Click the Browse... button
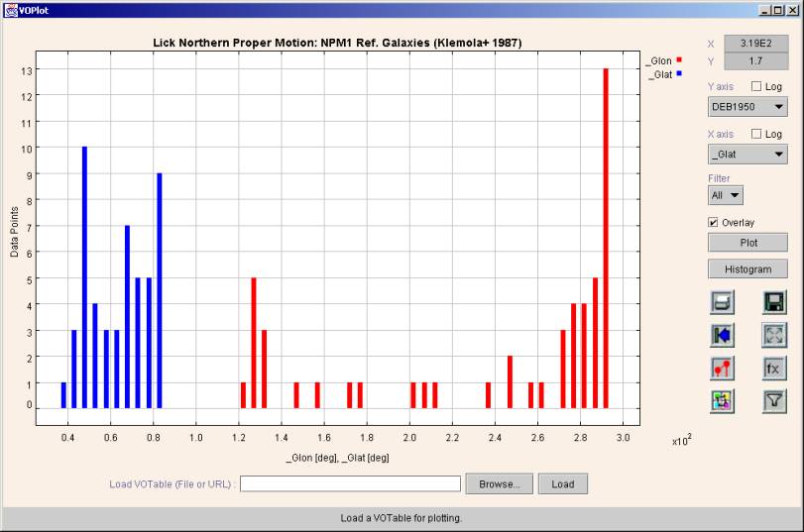 pos(499,483)
